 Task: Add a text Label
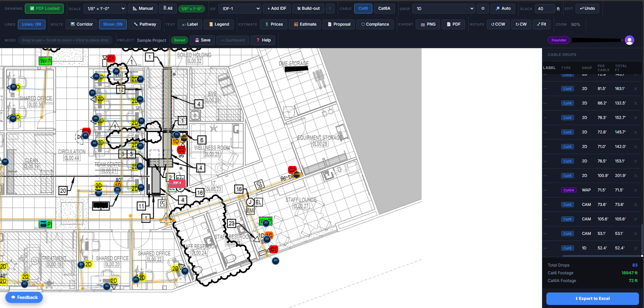(190, 24)
